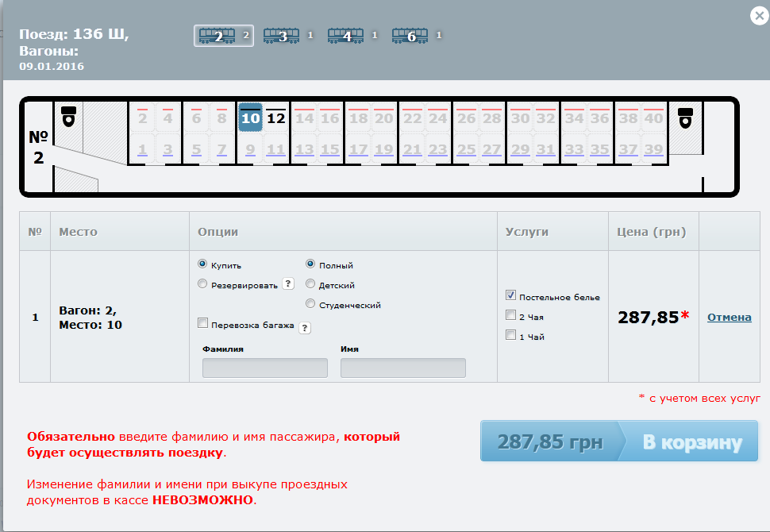The image size is (770, 532).
Task: Tick the Перевозка багажа checkbox
Action: 203,324
